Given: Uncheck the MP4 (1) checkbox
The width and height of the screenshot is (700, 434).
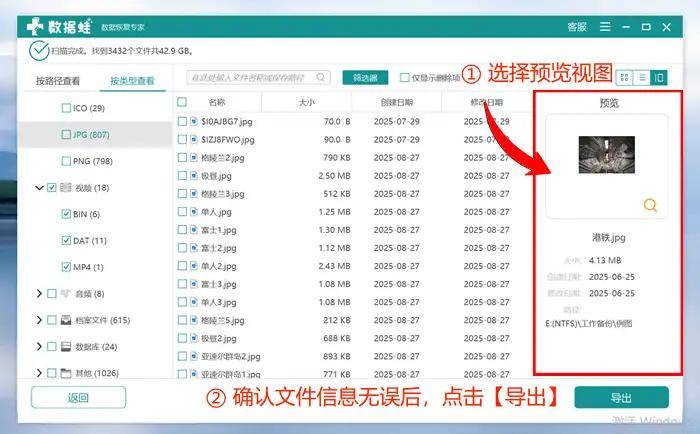Looking at the screenshot, I should (66, 267).
